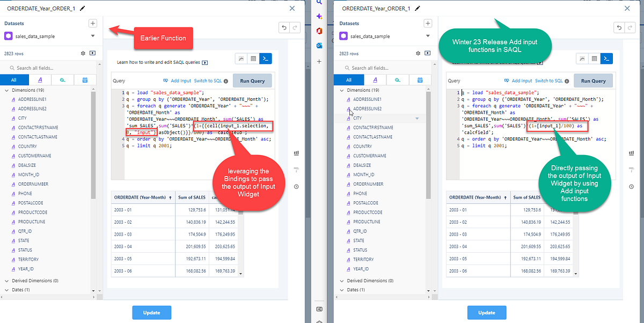Image resolution: width=644 pixels, height=323 pixels.
Task: Switch right panel to chart mode
Action: 582,58
